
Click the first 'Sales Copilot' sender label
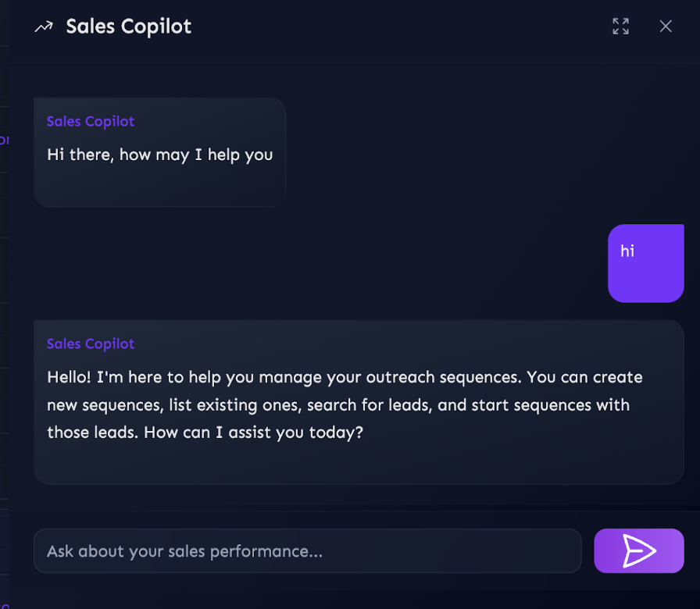click(91, 121)
